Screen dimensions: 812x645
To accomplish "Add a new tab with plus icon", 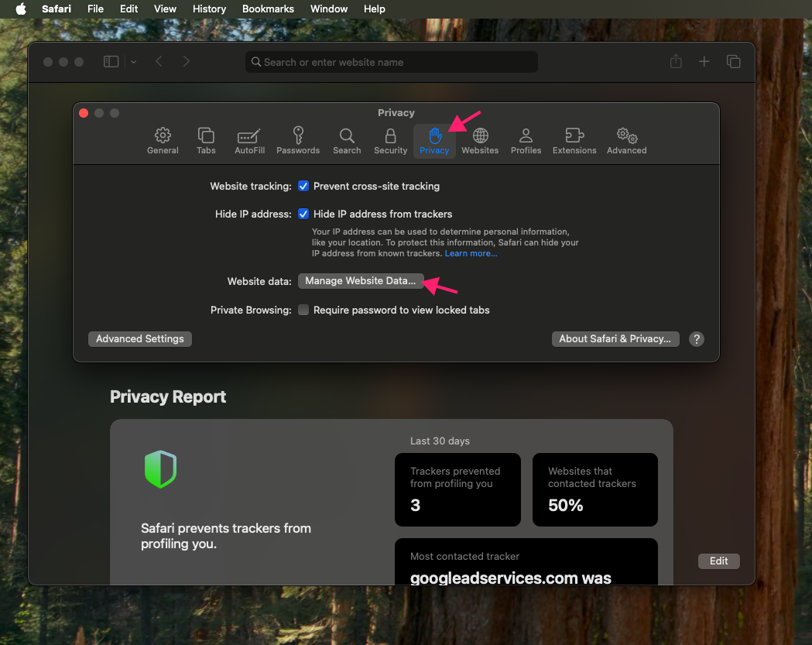I will coord(704,62).
